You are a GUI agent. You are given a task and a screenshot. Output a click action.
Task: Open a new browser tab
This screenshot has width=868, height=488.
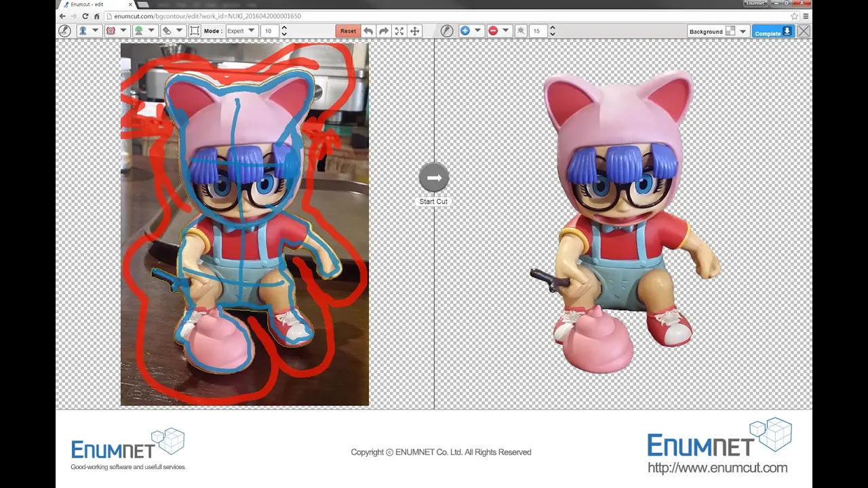[144, 5]
